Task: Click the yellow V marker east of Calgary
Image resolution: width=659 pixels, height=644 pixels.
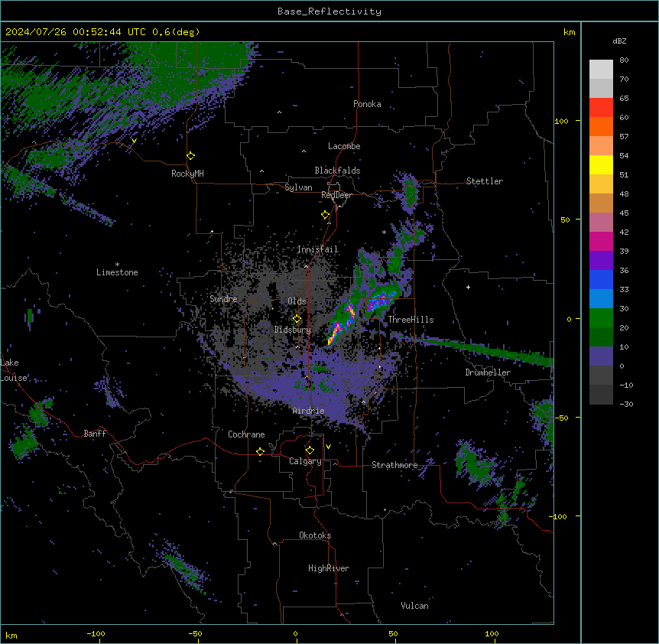Action: [x=328, y=447]
